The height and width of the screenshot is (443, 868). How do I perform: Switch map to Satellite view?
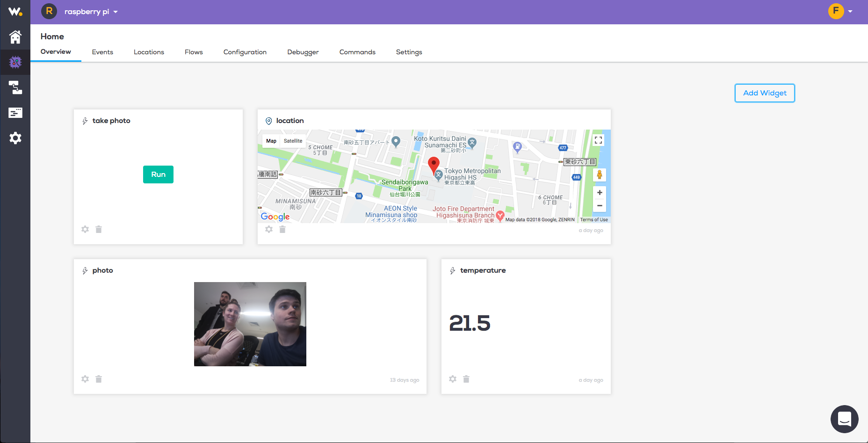click(293, 141)
